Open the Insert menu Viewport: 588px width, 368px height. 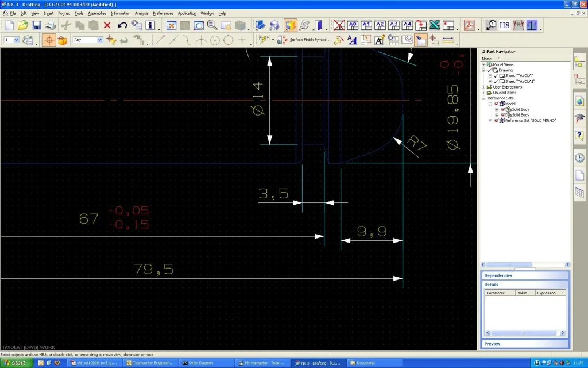point(48,13)
